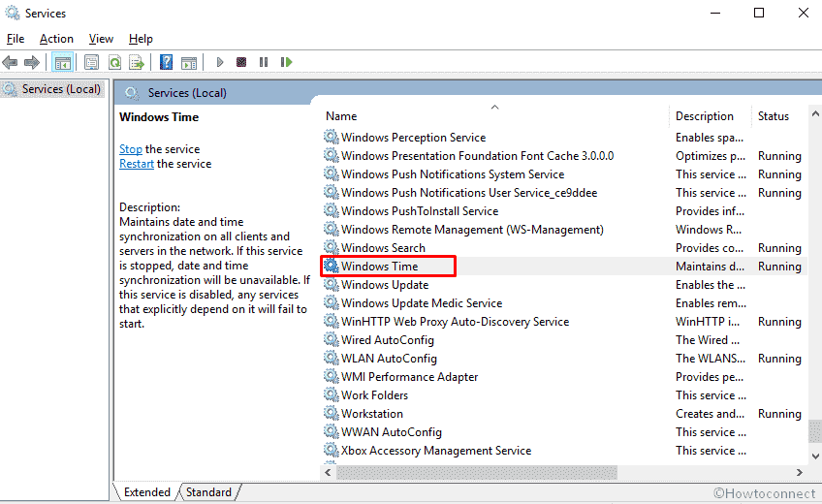Viewport: 822px width, 504px height.
Task: Open the Properties toolbar icon
Action: pos(91,62)
